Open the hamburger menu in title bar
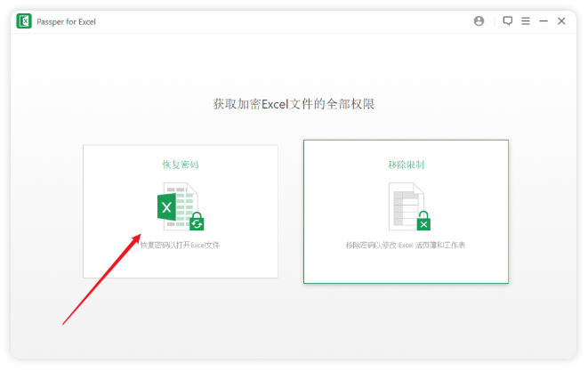This screenshot has width=588, height=371. pos(525,21)
